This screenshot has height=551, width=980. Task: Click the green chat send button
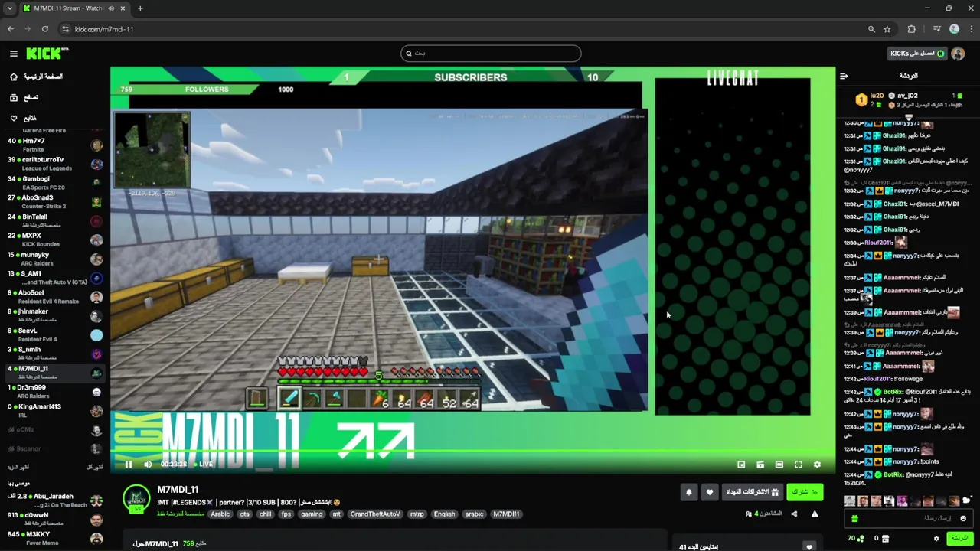click(x=959, y=539)
